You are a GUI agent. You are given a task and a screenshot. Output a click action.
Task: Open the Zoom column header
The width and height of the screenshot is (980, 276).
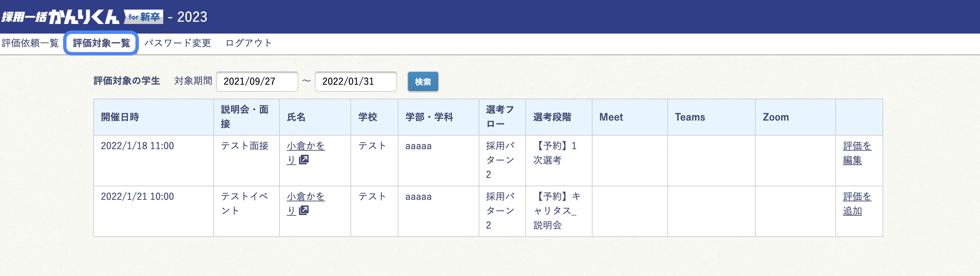click(x=775, y=117)
